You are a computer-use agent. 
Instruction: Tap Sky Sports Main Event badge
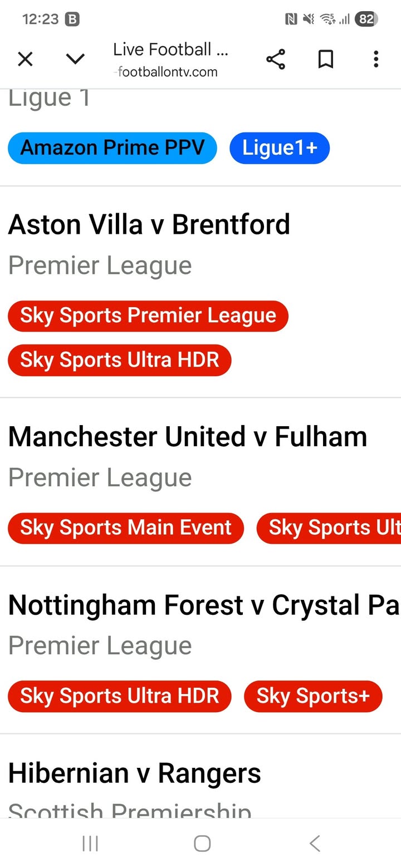tap(126, 528)
